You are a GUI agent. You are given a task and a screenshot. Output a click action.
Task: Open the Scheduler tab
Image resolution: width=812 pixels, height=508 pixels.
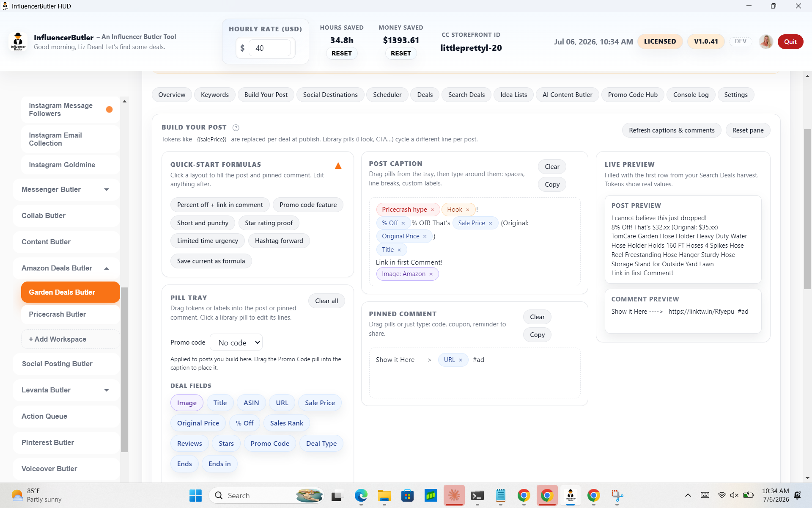click(x=387, y=95)
